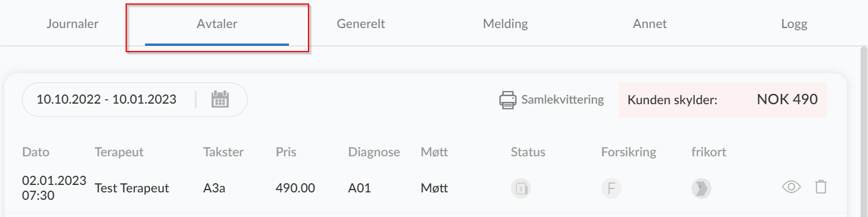868x217 pixels.
Task: Click the Forsikring F icon
Action: 611,188
